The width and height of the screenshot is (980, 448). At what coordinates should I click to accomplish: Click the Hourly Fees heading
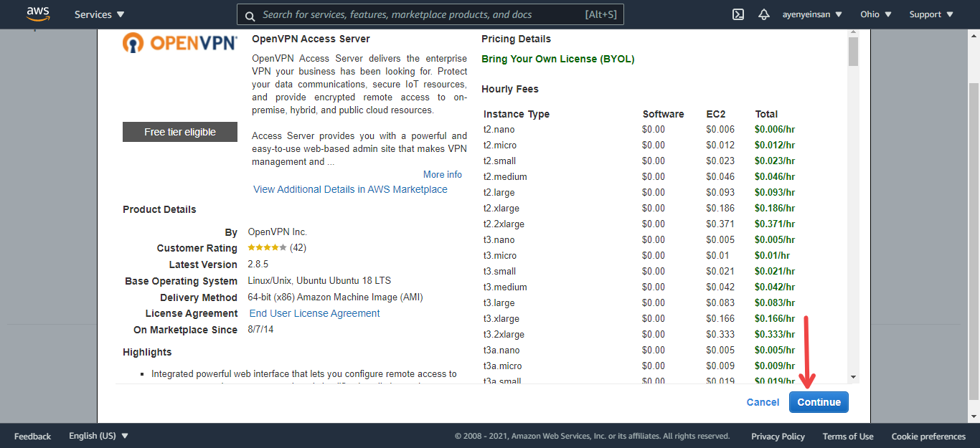point(510,89)
